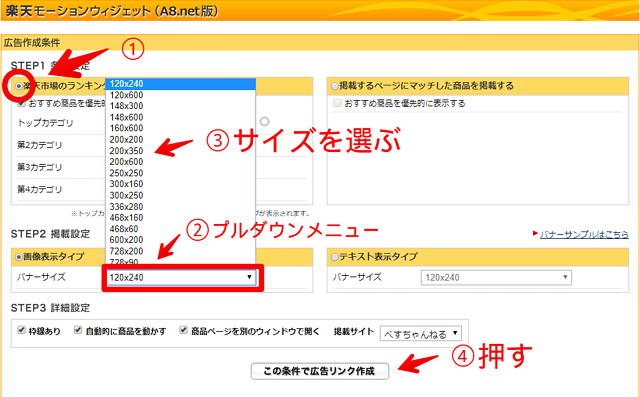Choose 148x300 size option
The width and height of the screenshot is (640, 397).
pyautogui.click(x=180, y=106)
